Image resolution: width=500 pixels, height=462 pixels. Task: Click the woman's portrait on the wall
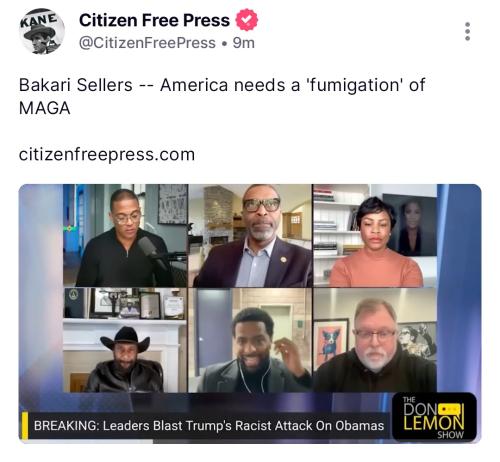411,226
